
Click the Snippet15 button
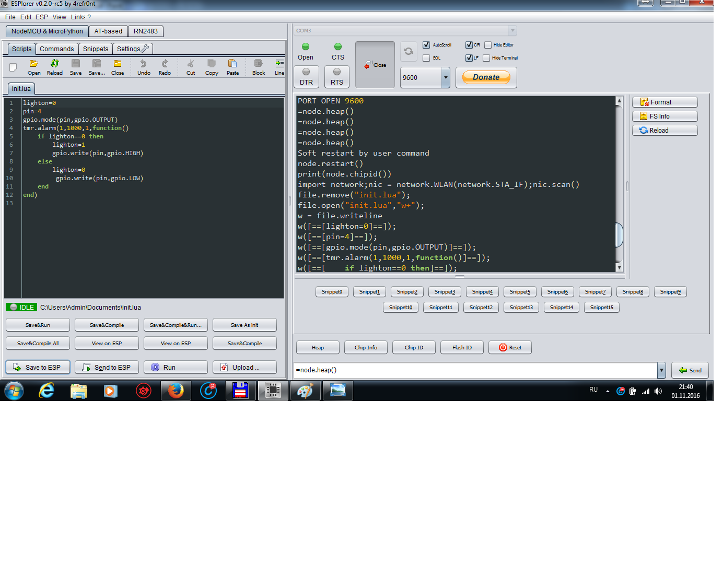[602, 308]
